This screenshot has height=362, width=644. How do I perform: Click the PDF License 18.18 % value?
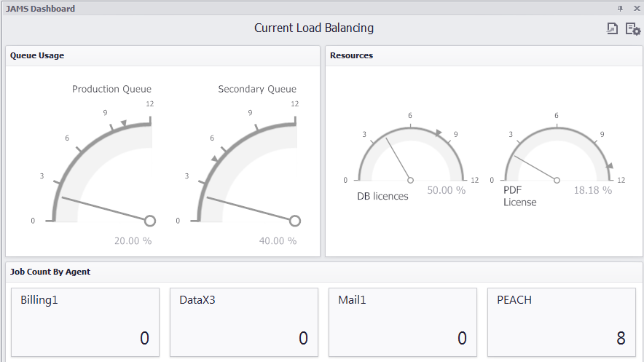coord(592,190)
